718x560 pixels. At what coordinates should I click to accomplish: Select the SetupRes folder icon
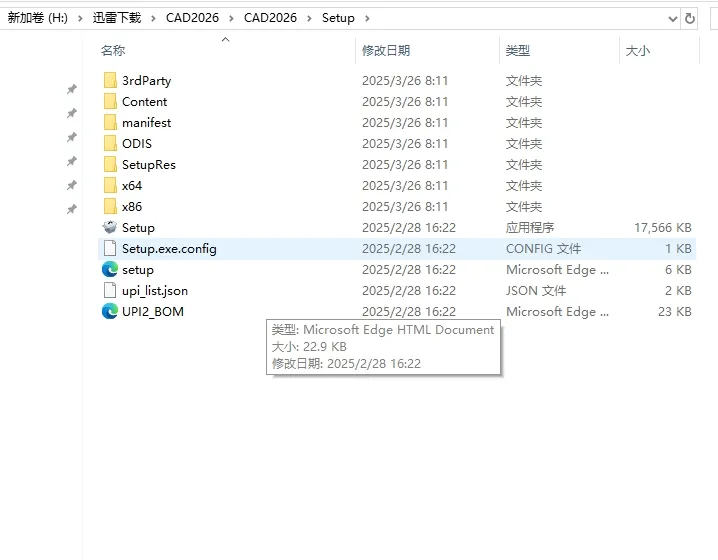110,165
